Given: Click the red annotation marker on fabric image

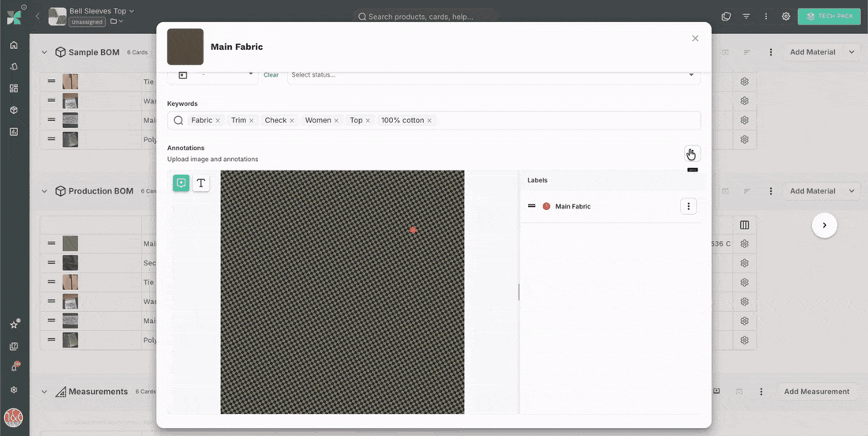Looking at the screenshot, I should pyautogui.click(x=413, y=229).
